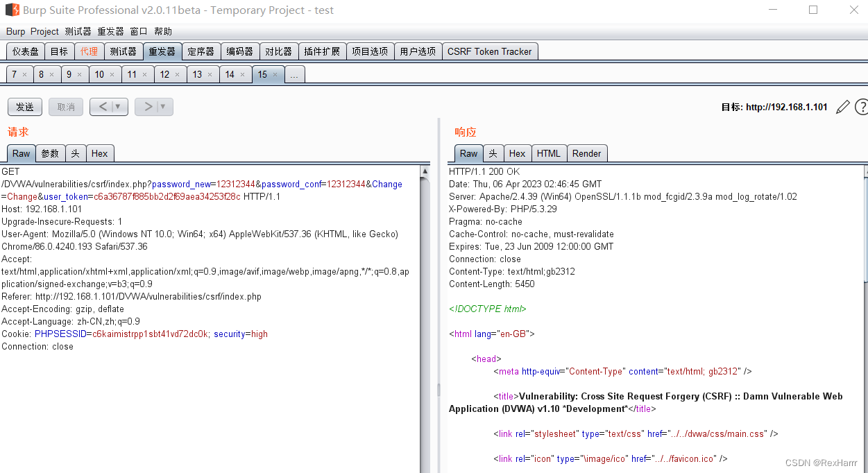Select the response 头 tab
Image resolution: width=868 pixels, height=473 pixels.
(493, 153)
